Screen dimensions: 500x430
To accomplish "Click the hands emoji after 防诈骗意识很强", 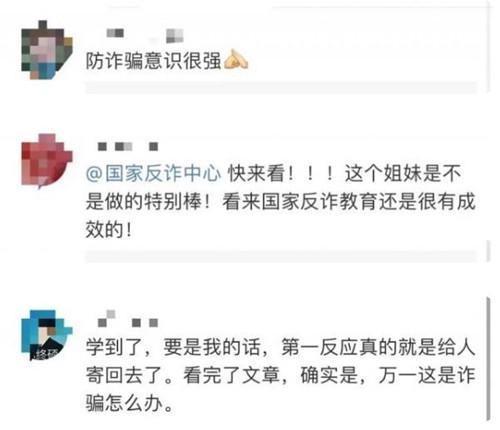I will tap(236, 60).
